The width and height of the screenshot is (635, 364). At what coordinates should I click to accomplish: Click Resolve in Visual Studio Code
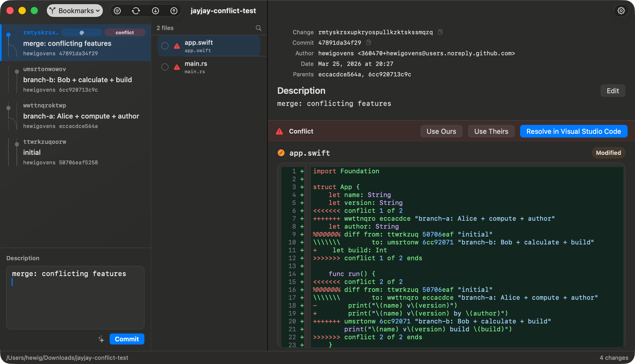click(573, 131)
